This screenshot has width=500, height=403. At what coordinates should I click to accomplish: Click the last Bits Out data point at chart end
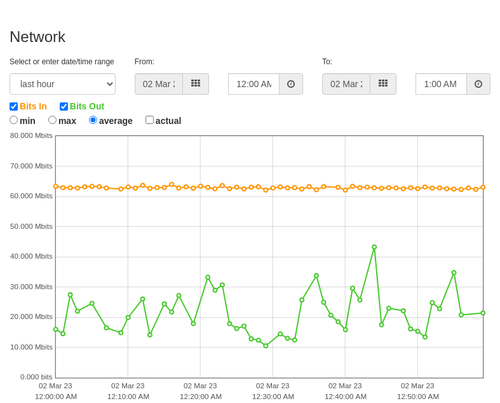click(483, 313)
